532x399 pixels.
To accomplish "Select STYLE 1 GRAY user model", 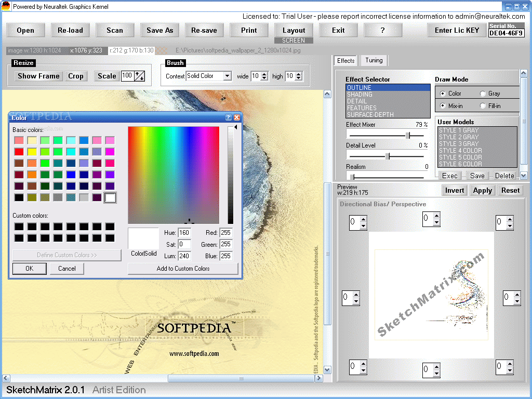I will (x=477, y=130).
